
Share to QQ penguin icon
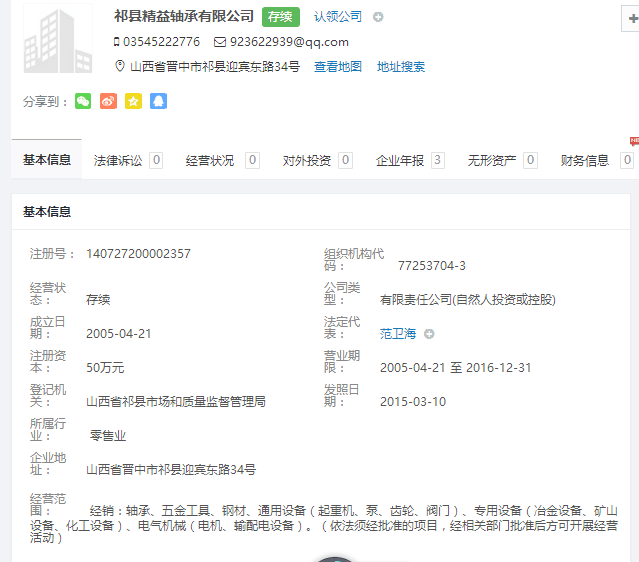(x=158, y=101)
